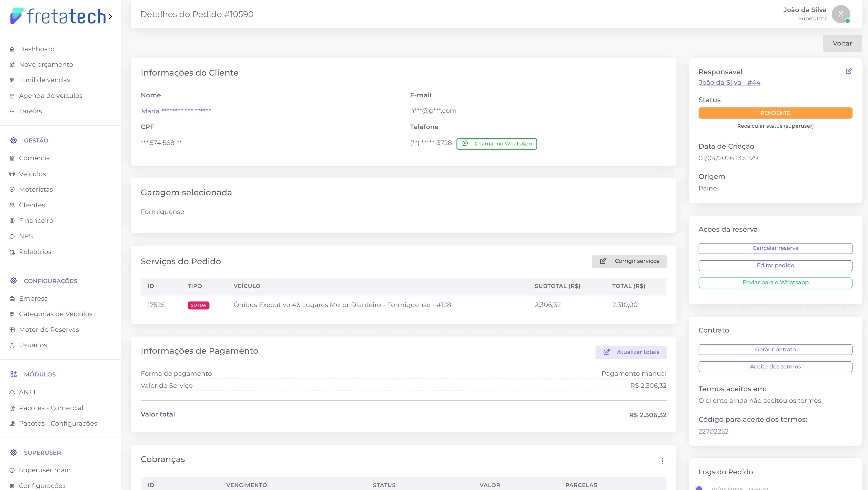Image resolution: width=868 pixels, height=490 pixels.
Task: Click Gerar Contrato button
Action: point(775,350)
